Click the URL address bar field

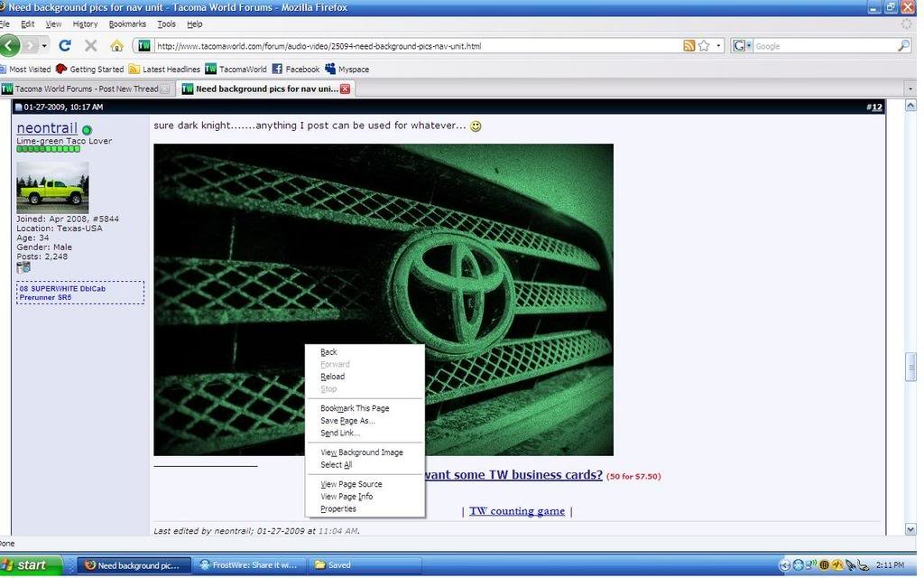click(416, 46)
